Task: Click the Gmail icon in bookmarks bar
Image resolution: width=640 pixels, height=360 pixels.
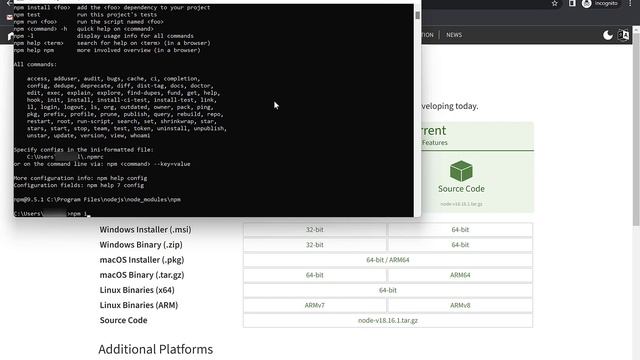Action: tap(9, 18)
